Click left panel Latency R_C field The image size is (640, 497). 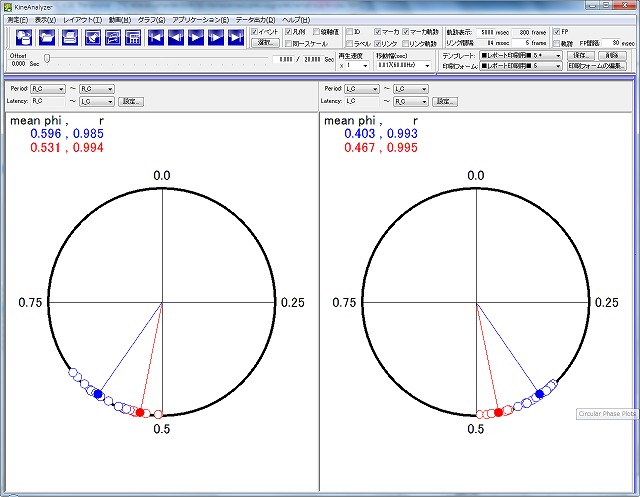tap(48, 101)
